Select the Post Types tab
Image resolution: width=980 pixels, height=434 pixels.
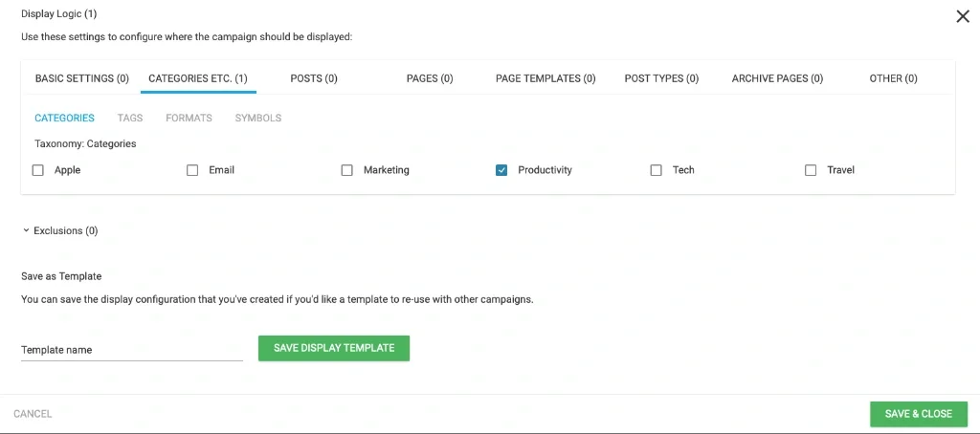point(661,78)
